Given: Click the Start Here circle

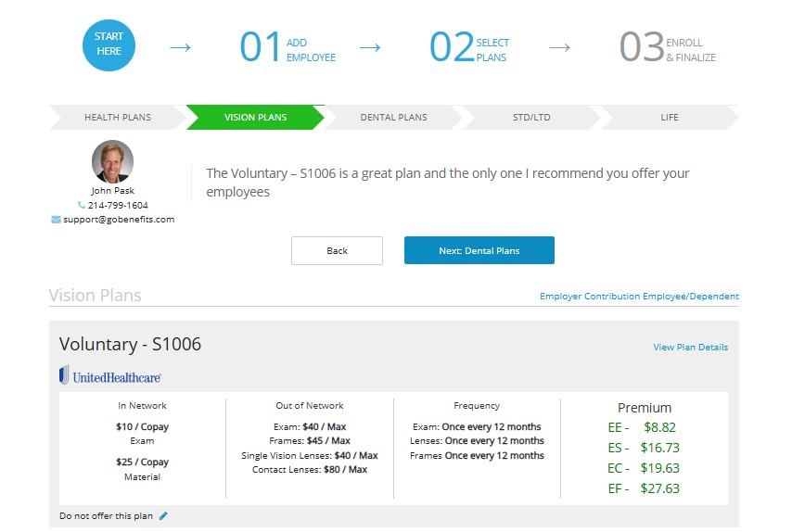Looking at the screenshot, I should click(109, 45).
